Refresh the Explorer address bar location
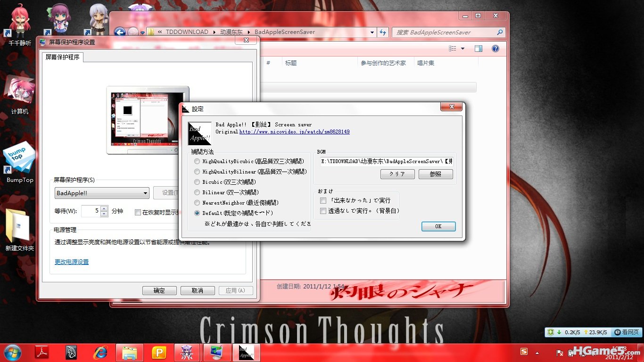This screenshot has width=644, height=362. pyautogui.click(x=383, y=33)
